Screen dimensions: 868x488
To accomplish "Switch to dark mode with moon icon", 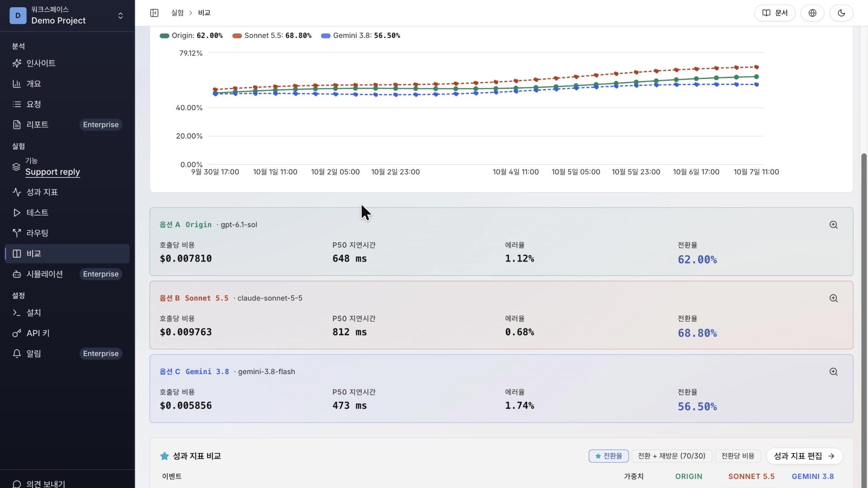I will tap(841, 13).
